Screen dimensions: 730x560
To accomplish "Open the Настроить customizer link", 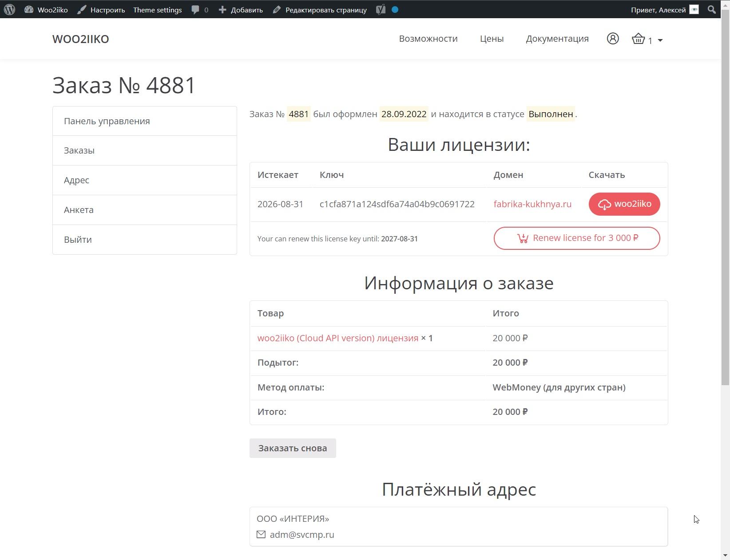I will click(x=101, y=9).
